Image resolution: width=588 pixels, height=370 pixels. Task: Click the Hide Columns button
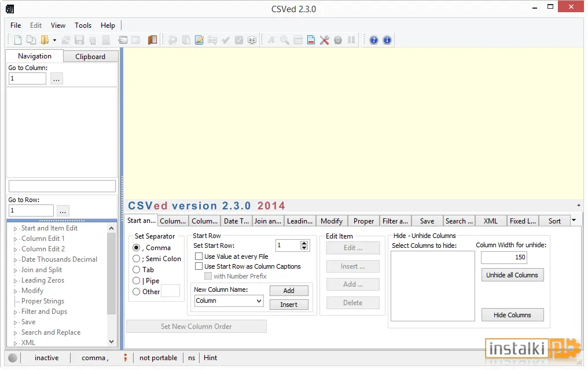pos(512,315)
